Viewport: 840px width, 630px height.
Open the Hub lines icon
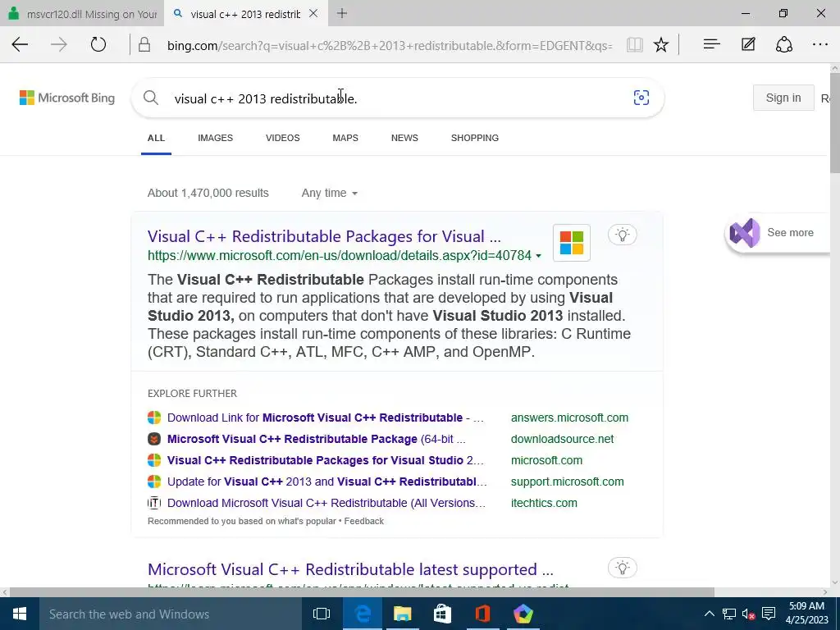point(711,44)
